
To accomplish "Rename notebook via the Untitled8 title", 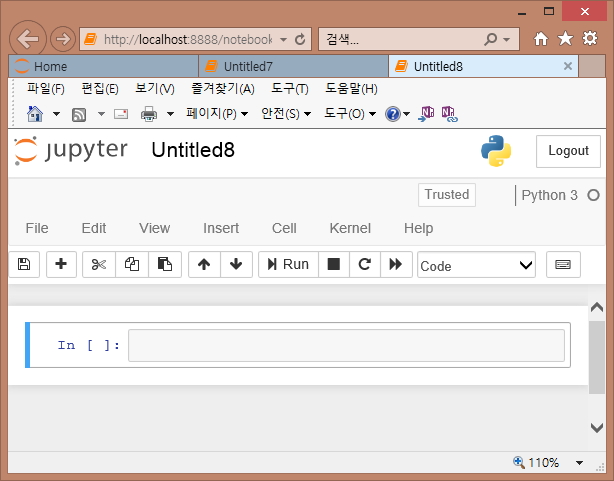I will pos(193,150).
